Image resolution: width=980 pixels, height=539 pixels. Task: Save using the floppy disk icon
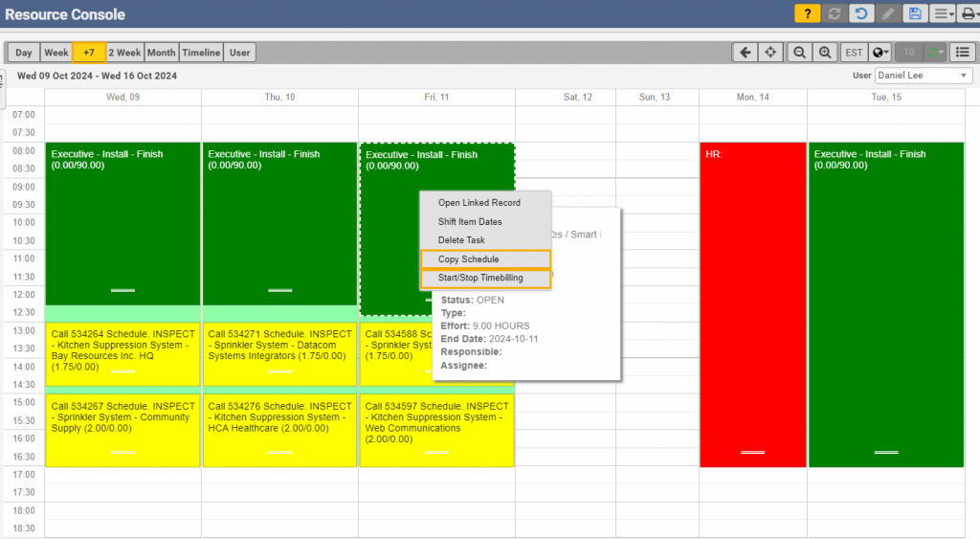(x=915, y=13)
